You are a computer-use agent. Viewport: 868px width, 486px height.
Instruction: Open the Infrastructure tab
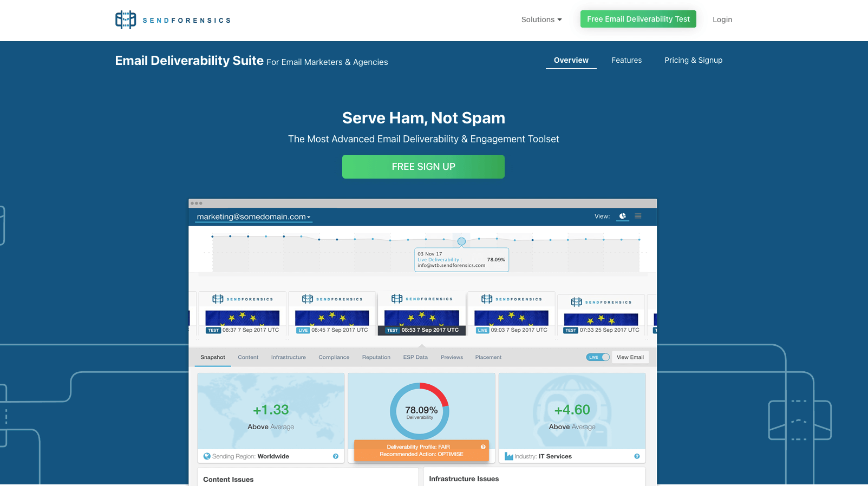(289, 357)
